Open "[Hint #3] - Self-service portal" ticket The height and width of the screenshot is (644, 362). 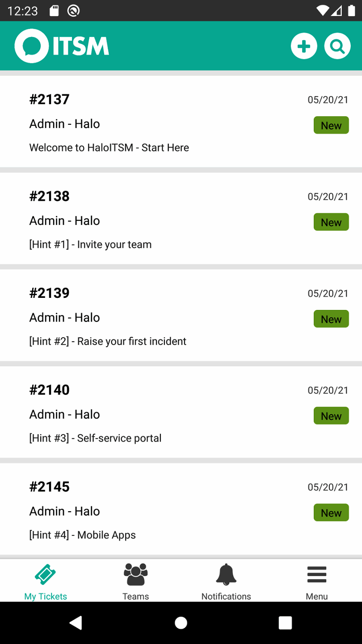tap(95, 438)
